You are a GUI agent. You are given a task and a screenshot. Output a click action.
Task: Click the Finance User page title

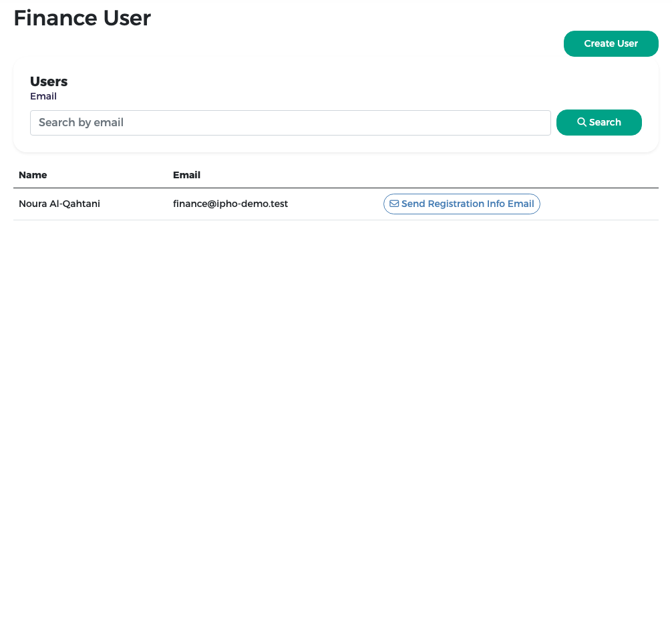[x=82, y=19]
